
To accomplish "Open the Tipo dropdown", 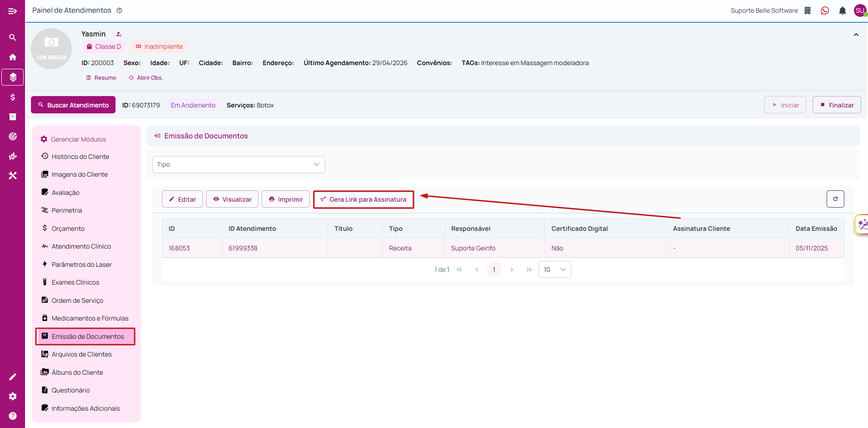I will tap(239, 164).
